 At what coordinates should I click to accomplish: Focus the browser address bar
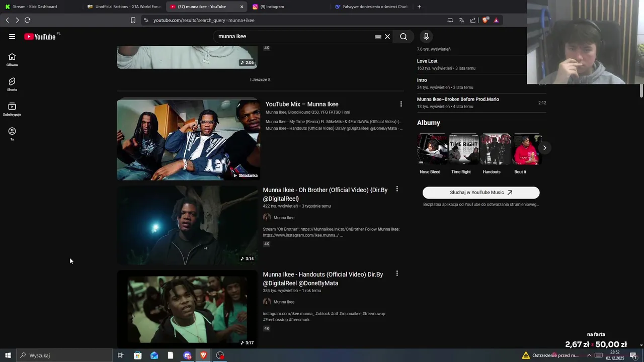click(297, 20)
